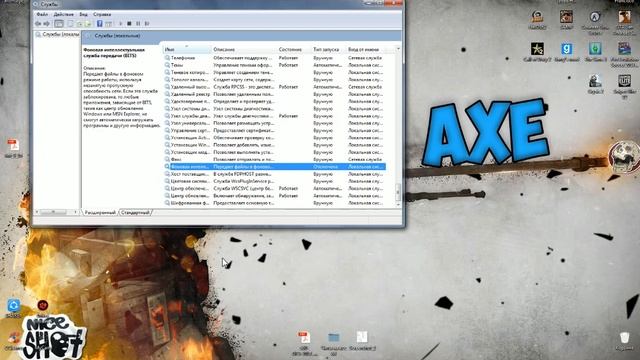Select the Факс service row

(274, 160)
